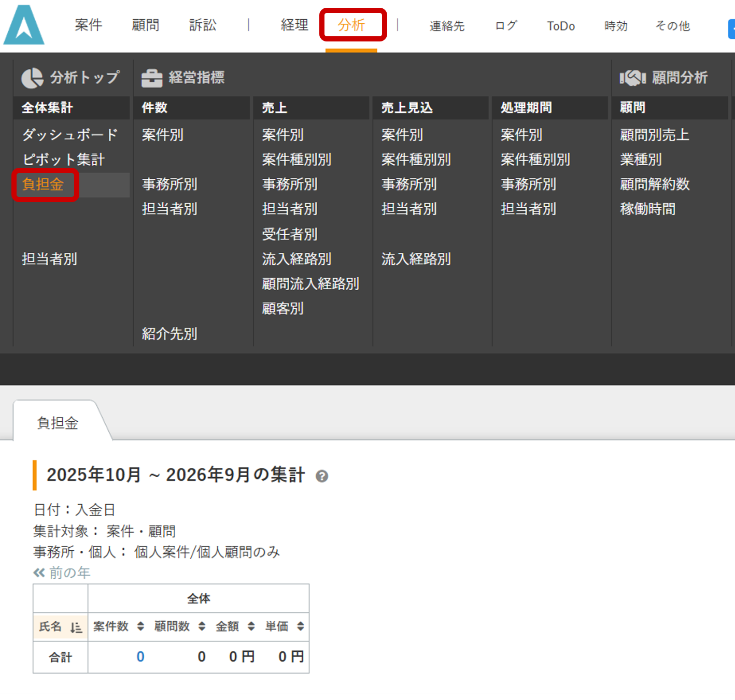This screenshot has width=735, height=700.
Task: Sort table by 案件数 arrows
Action: 140,626
